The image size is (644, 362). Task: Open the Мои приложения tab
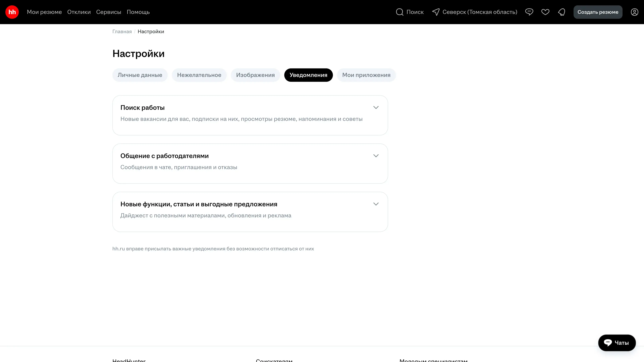366,75
